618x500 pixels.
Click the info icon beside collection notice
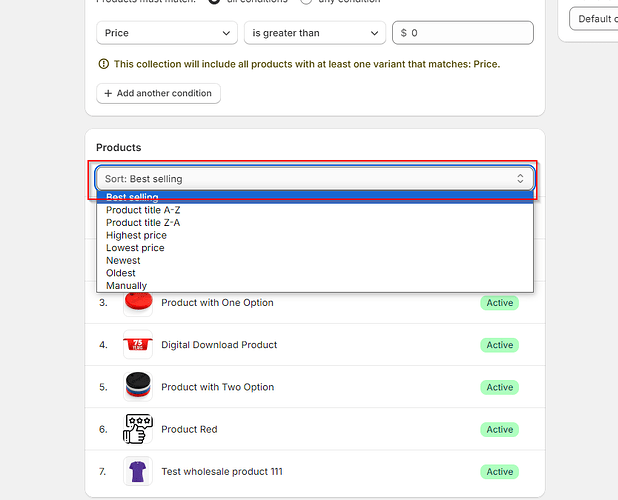click(x=103, y=64)
